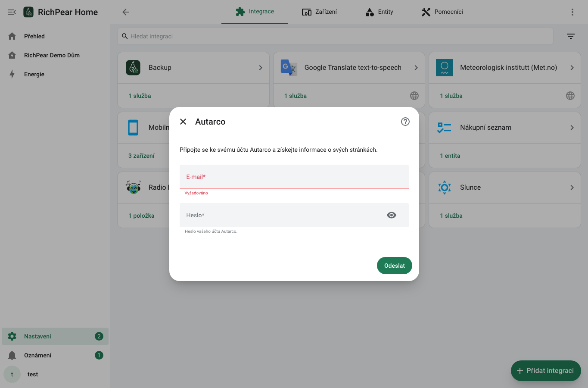Click the Hledat integraci search box
The image size is (588, 388).
(335, 36)
